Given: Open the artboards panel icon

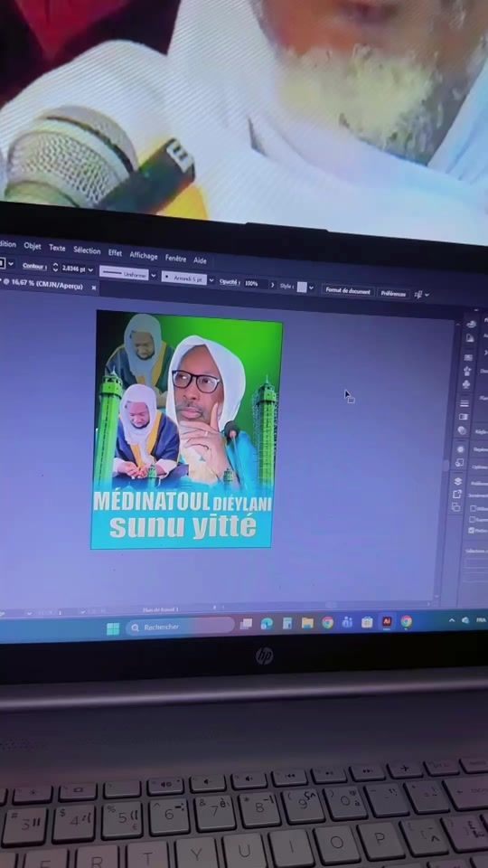Looking at the screenshot, I should 455,507.
